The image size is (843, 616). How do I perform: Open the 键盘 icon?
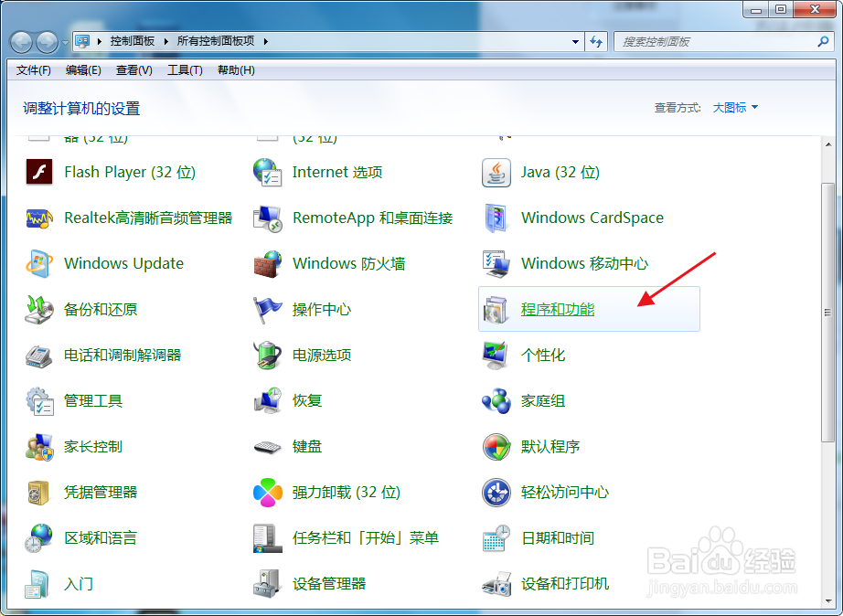tap(267, 447)
